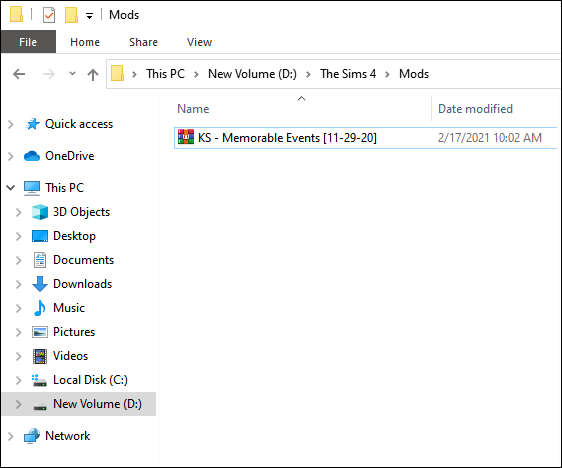Screen dimensions: 562x468
Task: Open the View ribbon tab
Action: coord(199,42)
